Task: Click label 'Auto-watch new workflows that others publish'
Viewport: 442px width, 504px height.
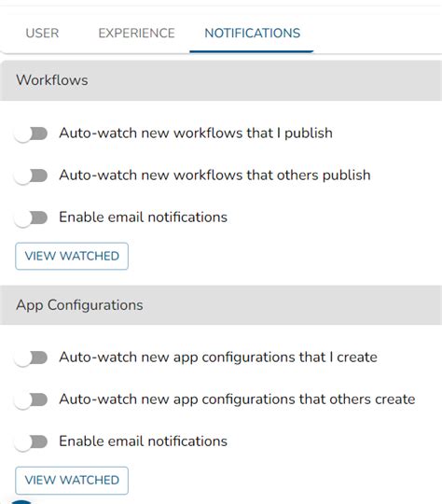Action: point(214,175)
